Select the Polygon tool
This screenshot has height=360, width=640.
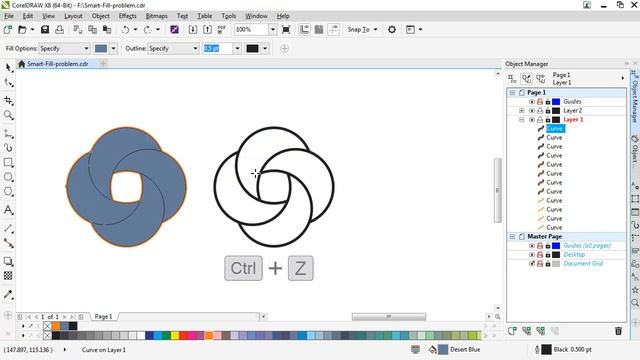pos(8,191)
